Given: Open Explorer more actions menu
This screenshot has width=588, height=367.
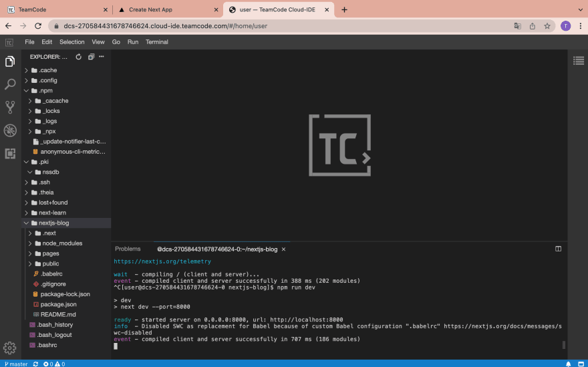Looking at the screenshot, I should (102, 57).
